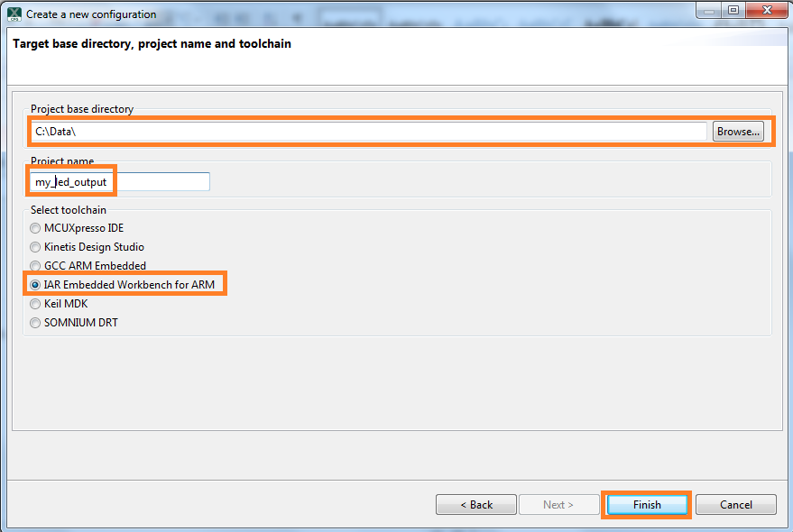Cancel the new configuration dialog
The height and width of the screenshot is (532, 793).
736,505
